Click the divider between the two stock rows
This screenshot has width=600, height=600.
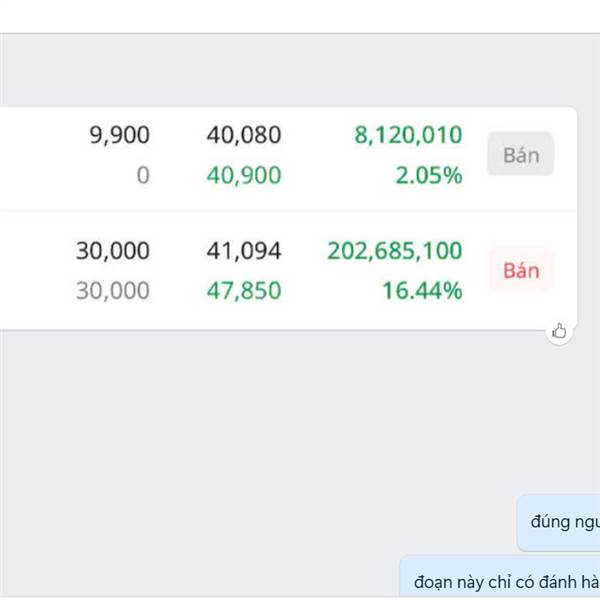click(x=288, y=211)
